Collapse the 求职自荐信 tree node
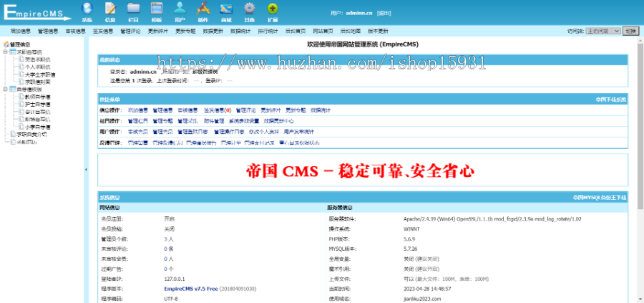The height and width of the screenshot is (303, 644). pos(5,52)
